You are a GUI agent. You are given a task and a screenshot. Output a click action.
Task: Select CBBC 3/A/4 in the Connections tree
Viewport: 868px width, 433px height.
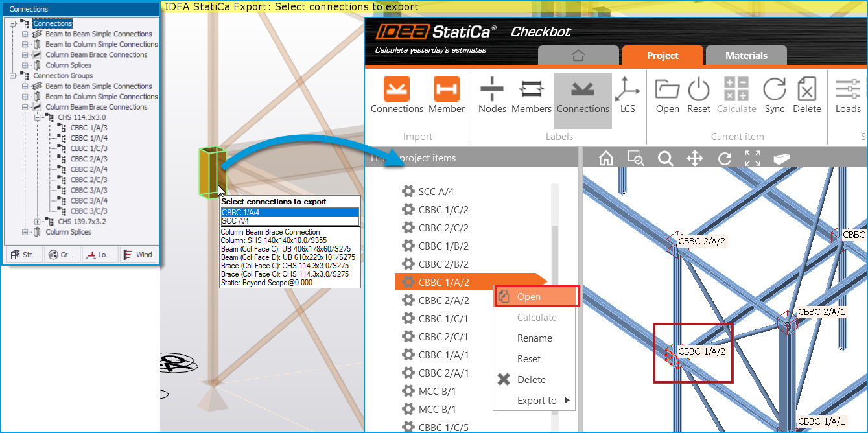click(x=89, y=200)
